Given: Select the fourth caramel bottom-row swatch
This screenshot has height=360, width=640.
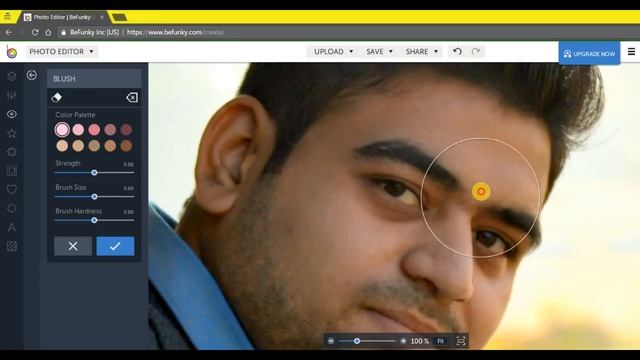Looking at the screenshot, I should [x=110, y=146].
